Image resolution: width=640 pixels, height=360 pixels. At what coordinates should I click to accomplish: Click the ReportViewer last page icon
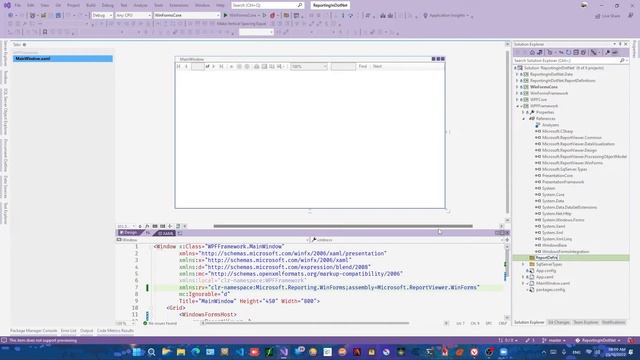pos(221,66)
